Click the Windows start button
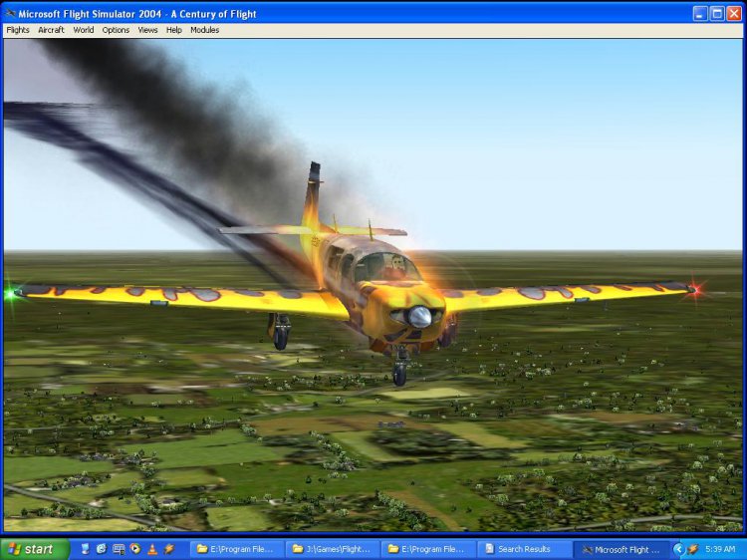This screenshot has width=747, height=560. click(x=34, y=549)
